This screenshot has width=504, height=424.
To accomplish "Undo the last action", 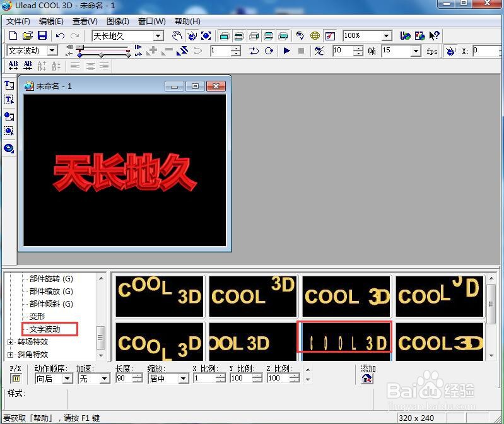I will (x=60, y=36).
